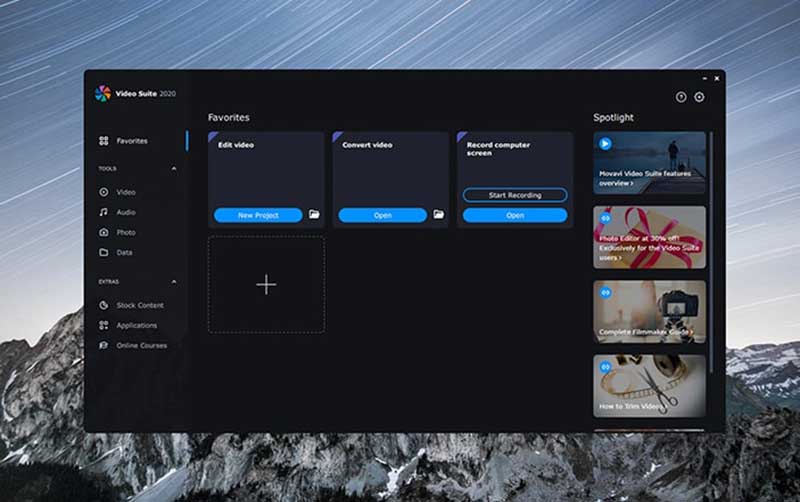Go to the Audio tools category
The height and width of the screenshot is (502, 800).
pos(125,212)
